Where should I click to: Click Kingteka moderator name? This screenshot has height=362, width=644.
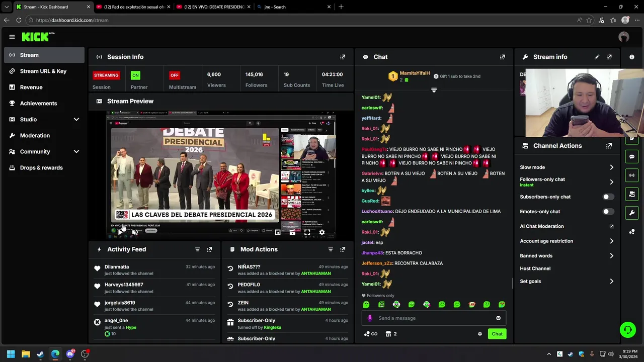tap(273, 327)
